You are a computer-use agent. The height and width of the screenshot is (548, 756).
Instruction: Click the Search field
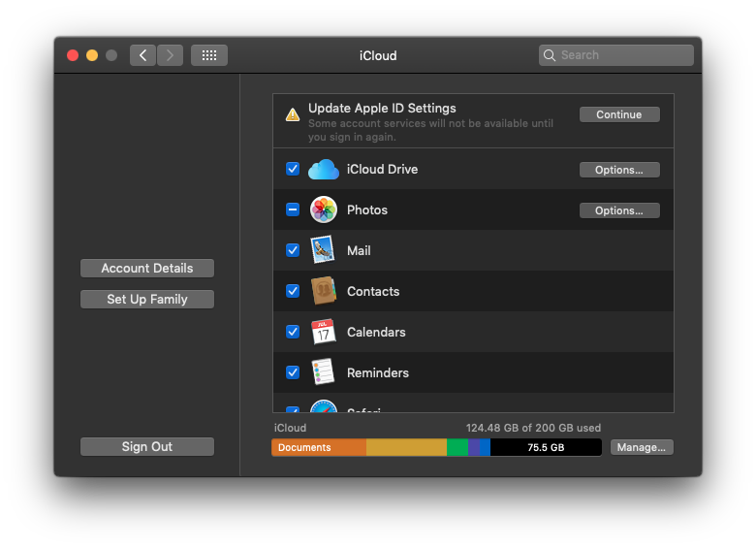pos(616,55)
